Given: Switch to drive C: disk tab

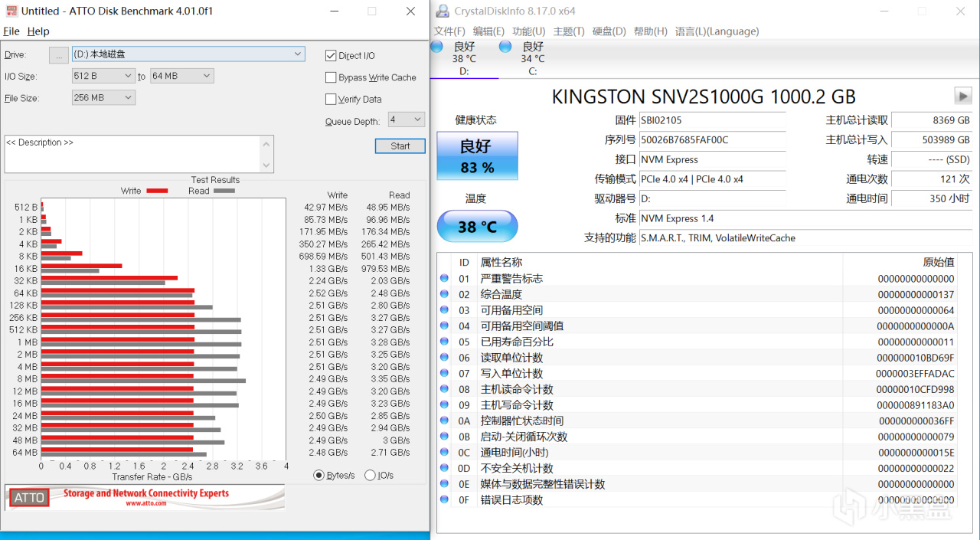Looking at the screenshot, I should (532, 59).
